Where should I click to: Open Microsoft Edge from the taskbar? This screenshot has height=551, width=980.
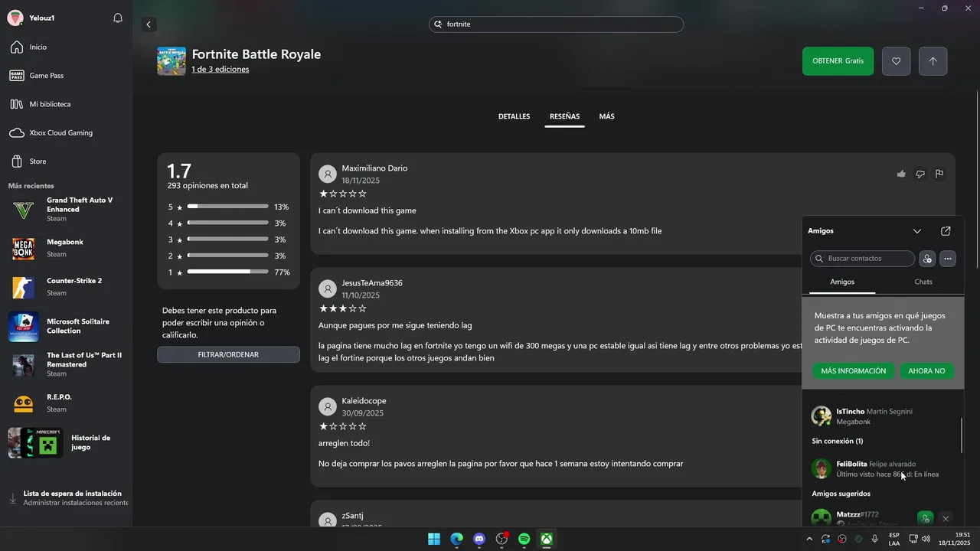(456, 539)
